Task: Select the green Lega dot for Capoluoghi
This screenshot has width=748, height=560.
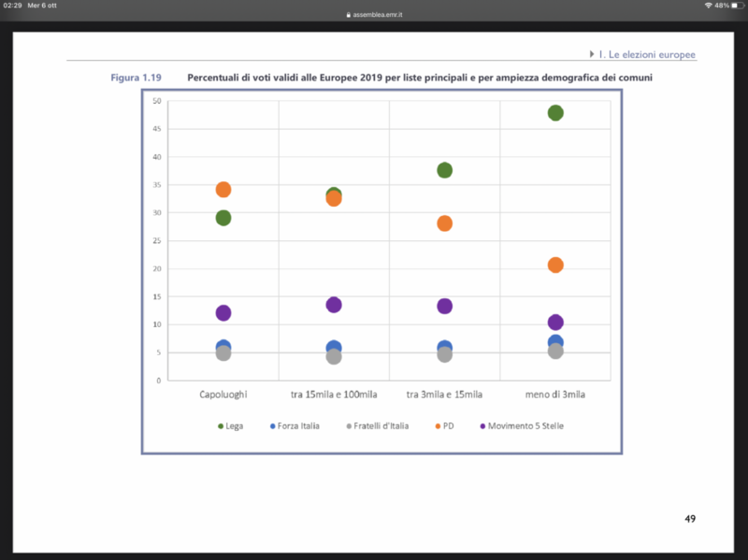Action: tap(223, 218)
